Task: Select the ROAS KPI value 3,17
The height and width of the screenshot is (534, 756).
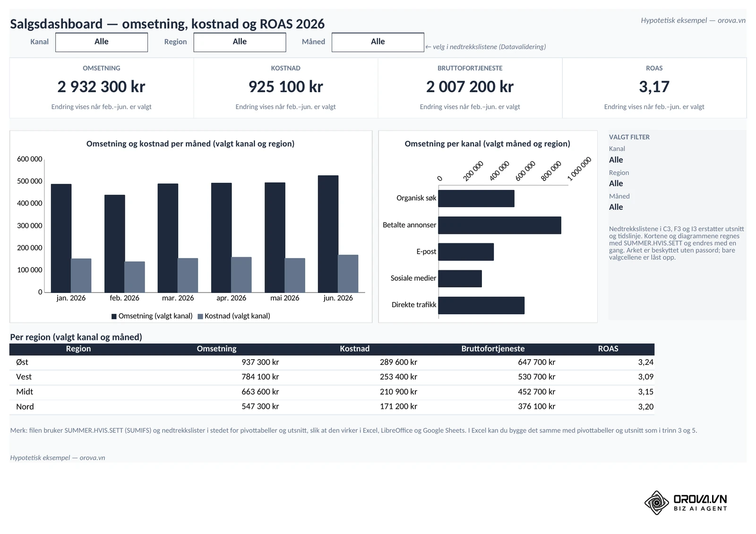Action: tap(654, 87)
